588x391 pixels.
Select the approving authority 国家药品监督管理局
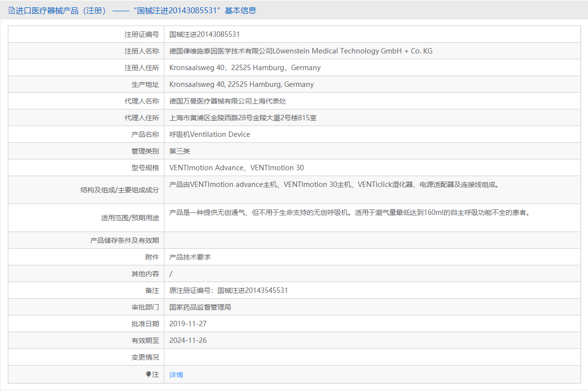click(200, 307)
